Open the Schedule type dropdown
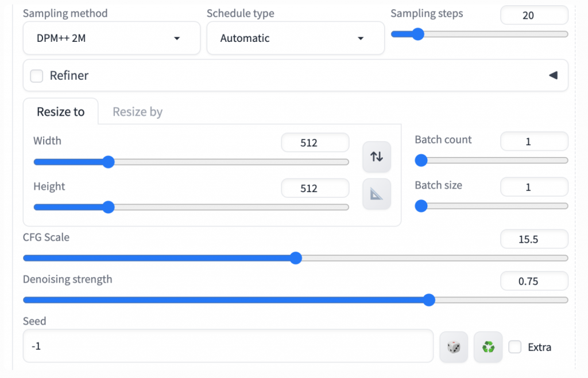The width and height of the screenshot is (588, 378). coord(295,38)
